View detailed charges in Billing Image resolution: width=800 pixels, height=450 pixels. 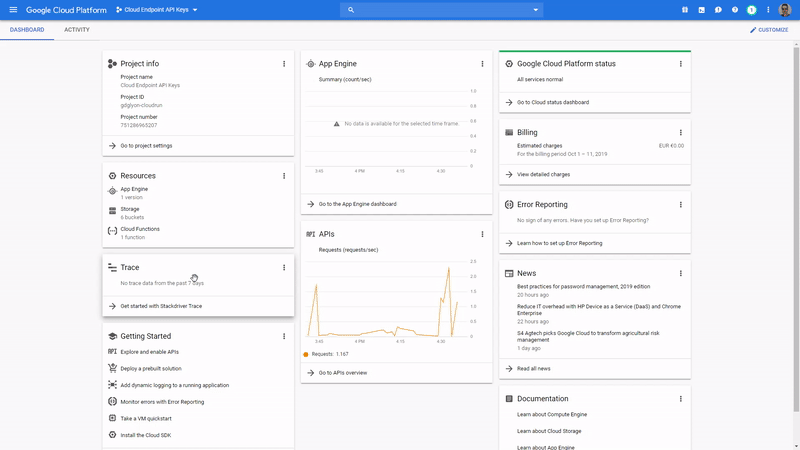(x=543, y=174)
